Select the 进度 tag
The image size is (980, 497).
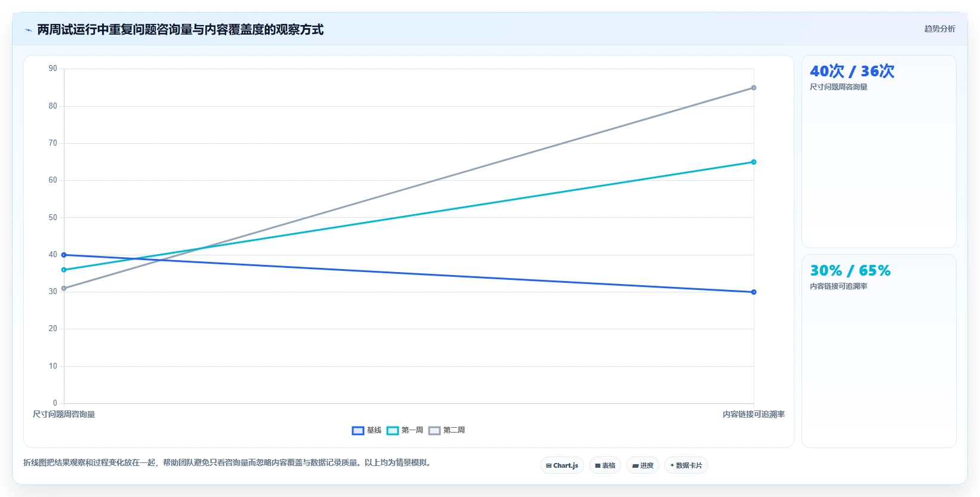[x=643, y=465]
